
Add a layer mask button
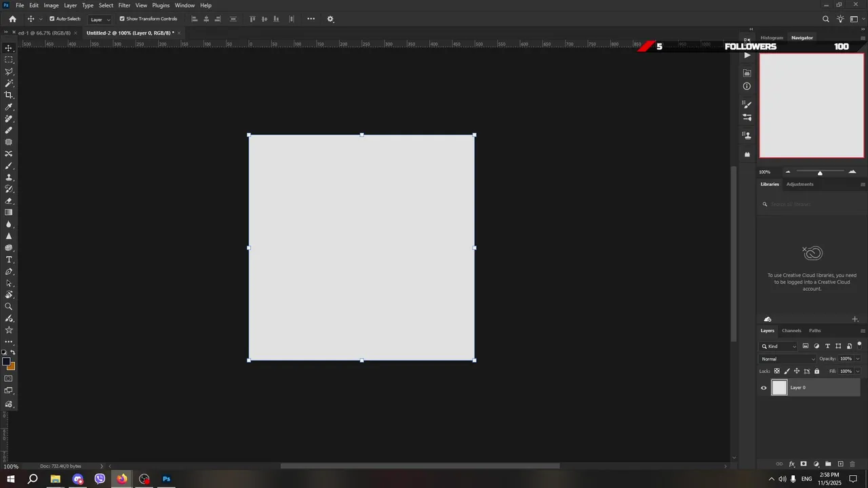(804, 464)
